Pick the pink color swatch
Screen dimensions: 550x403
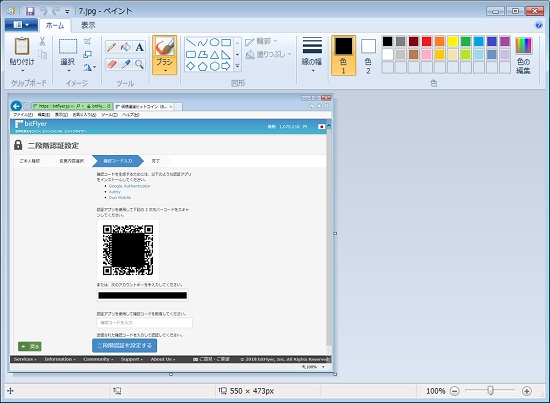427,54
